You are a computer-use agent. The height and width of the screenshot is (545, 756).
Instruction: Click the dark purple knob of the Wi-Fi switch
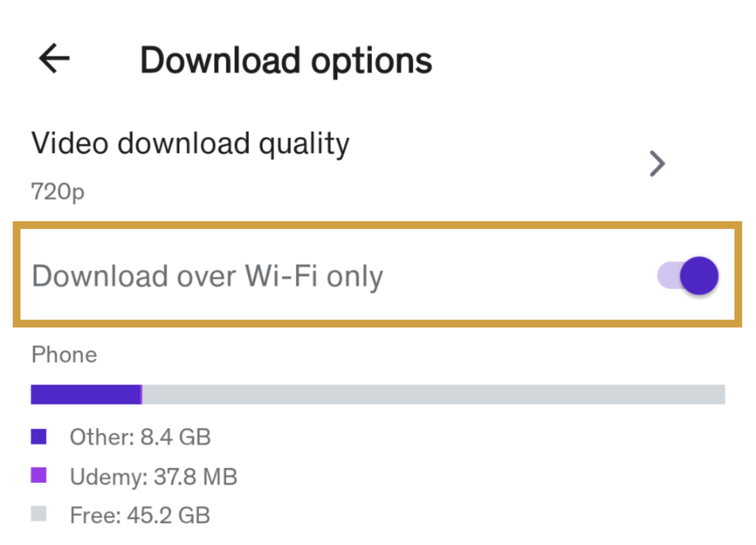pos(699,276)
